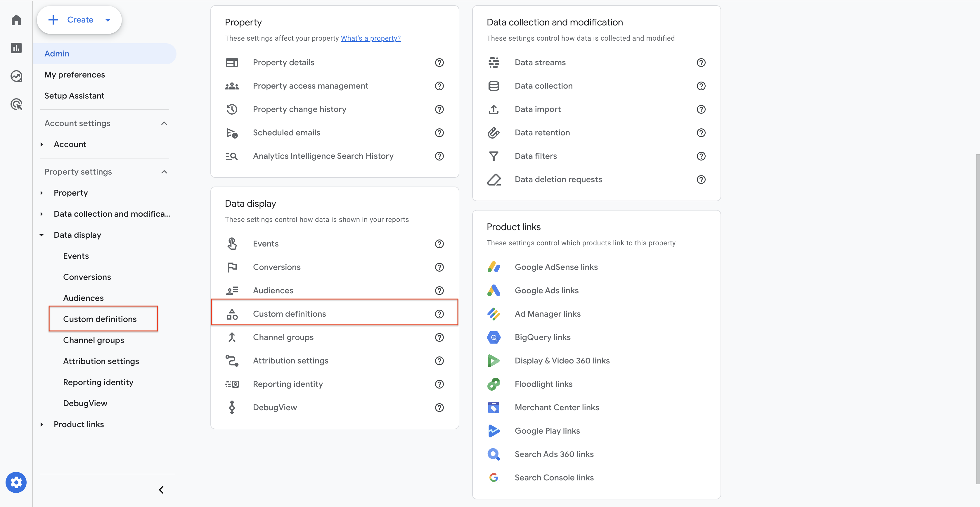
Task: Open Channel groups in sidebar
Action: pyautogui.click(x=93, y=340)
